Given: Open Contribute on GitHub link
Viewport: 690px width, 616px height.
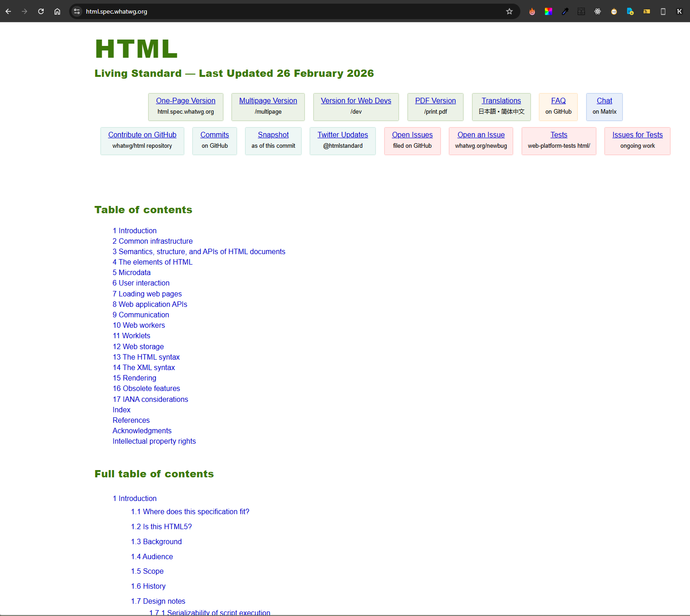Looking at the screenshot, I should pos(142,135).
